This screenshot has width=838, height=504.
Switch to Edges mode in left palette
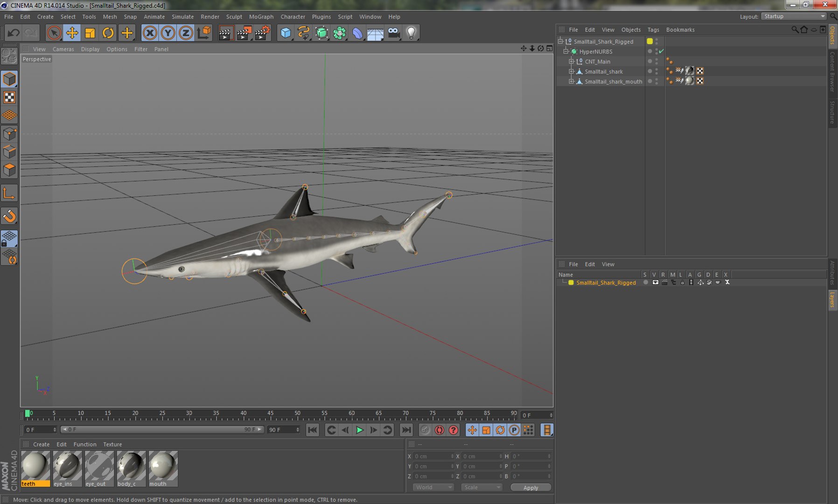coord(9,152)
